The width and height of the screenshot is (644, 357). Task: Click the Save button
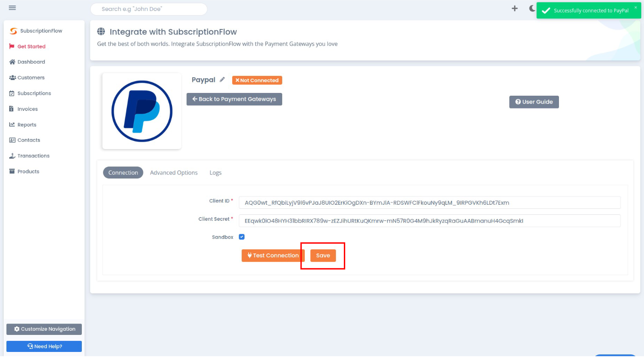(x=323, y=255)
